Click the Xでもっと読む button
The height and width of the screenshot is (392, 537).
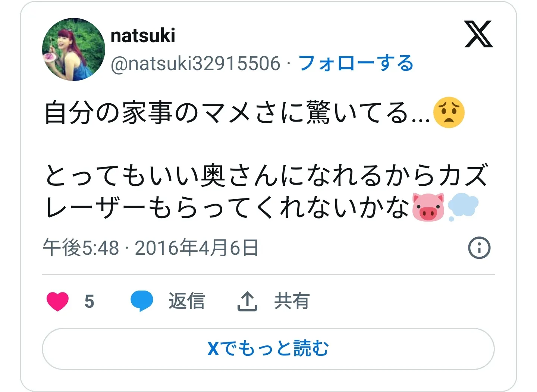(268, 349)
